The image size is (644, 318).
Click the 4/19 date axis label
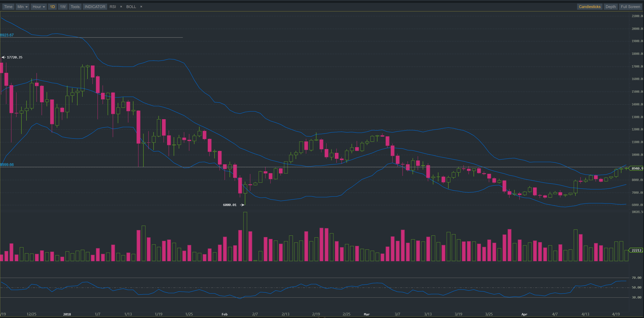pyautogui.click(x=616, y=314)
